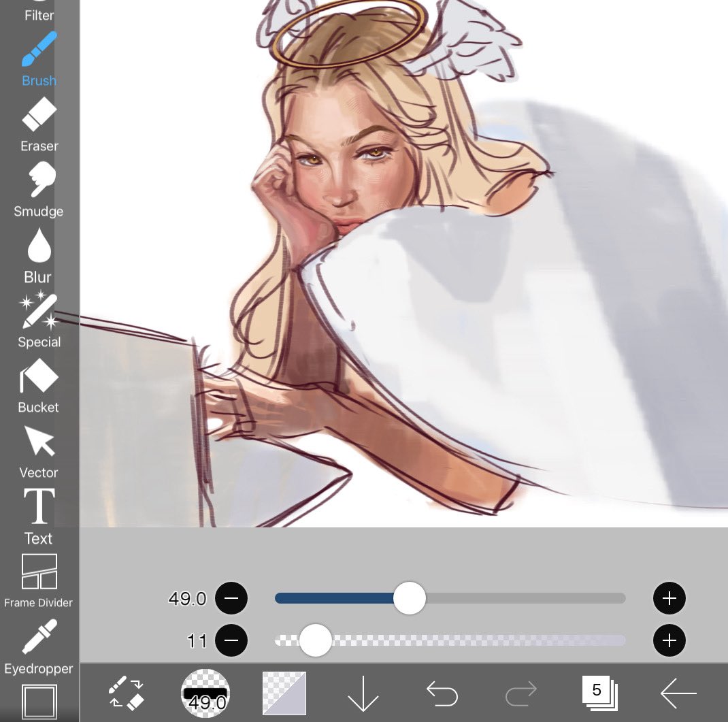Select the Eraser tool
728x722 pixels.
39,125
